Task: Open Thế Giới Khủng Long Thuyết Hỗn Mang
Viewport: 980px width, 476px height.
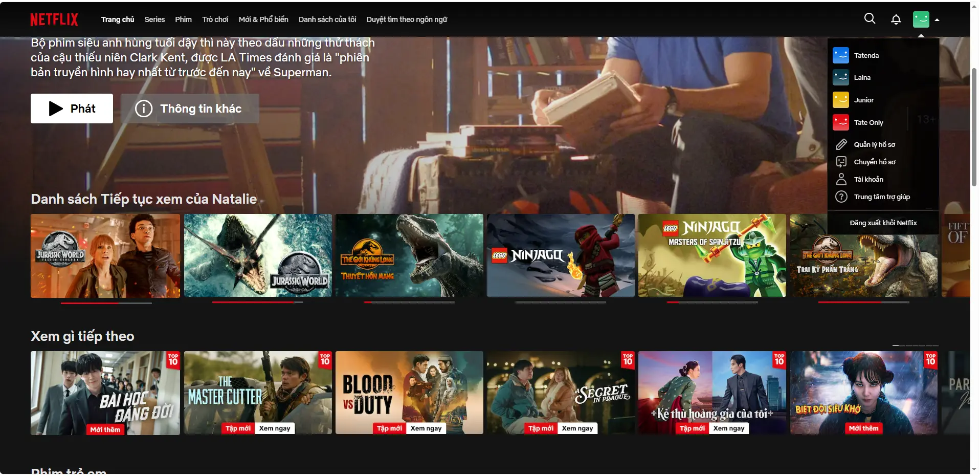Action: click(409, 256)
